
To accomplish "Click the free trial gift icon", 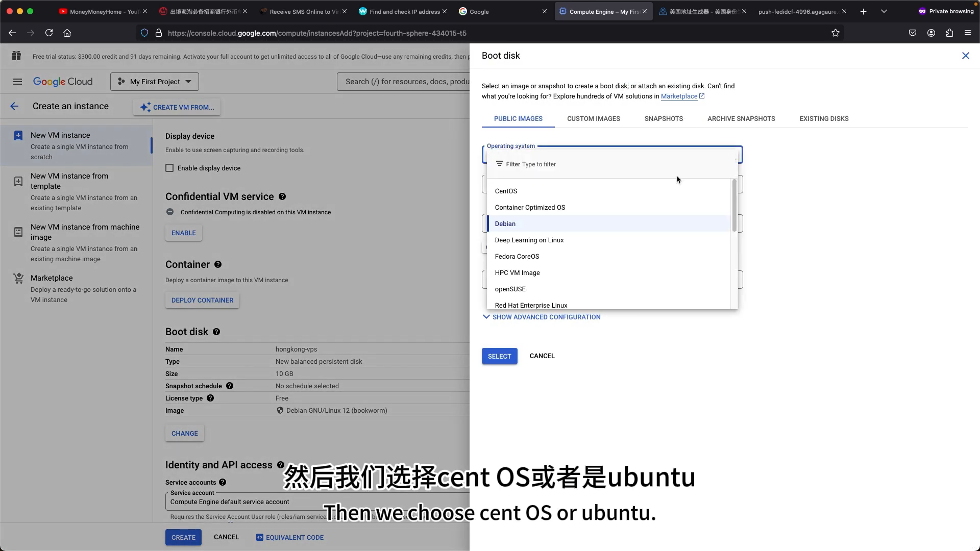I will coord(16,56).
